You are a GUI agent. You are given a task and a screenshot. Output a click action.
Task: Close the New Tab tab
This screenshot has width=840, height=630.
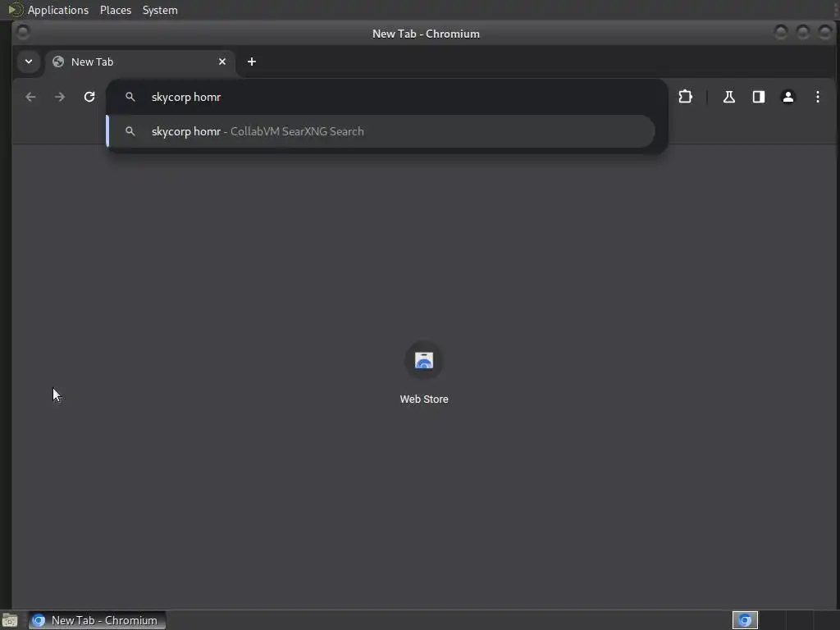click(222, 62)
